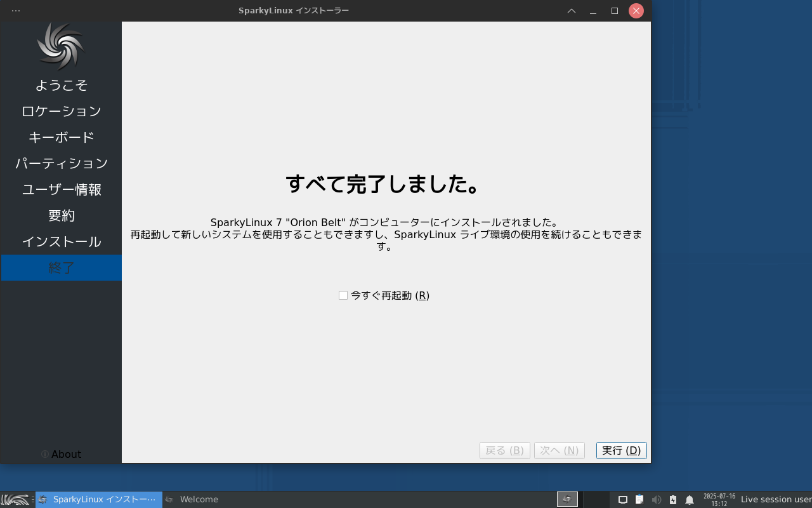
Task: Switch to the second empty workspace in the pager
Action: coord(596,499)
